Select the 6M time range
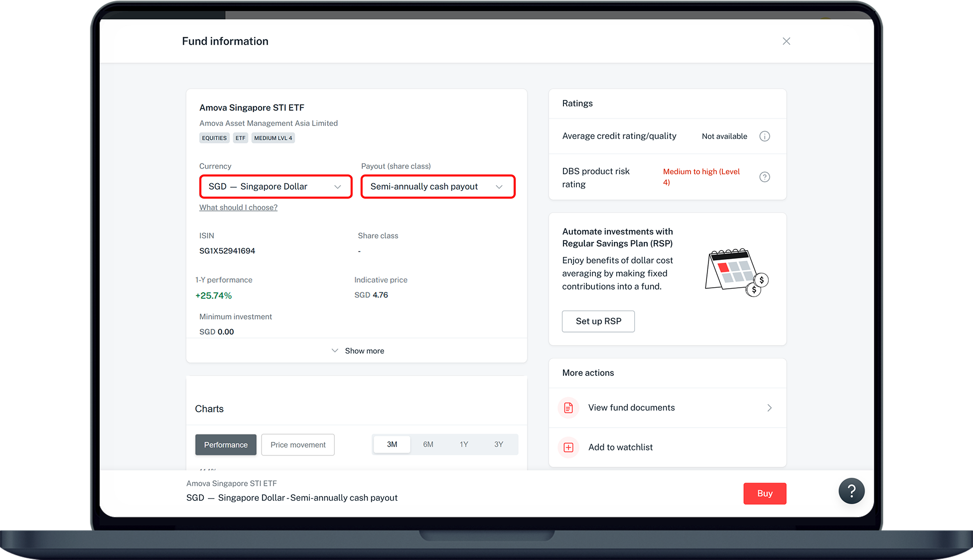Viewport: 973px width, 560px height. tap(428, 445)
